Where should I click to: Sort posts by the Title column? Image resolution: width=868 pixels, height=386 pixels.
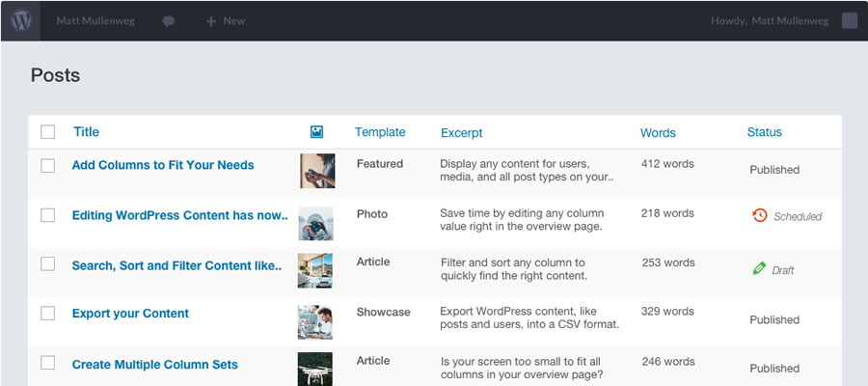(x=87, y=132)
